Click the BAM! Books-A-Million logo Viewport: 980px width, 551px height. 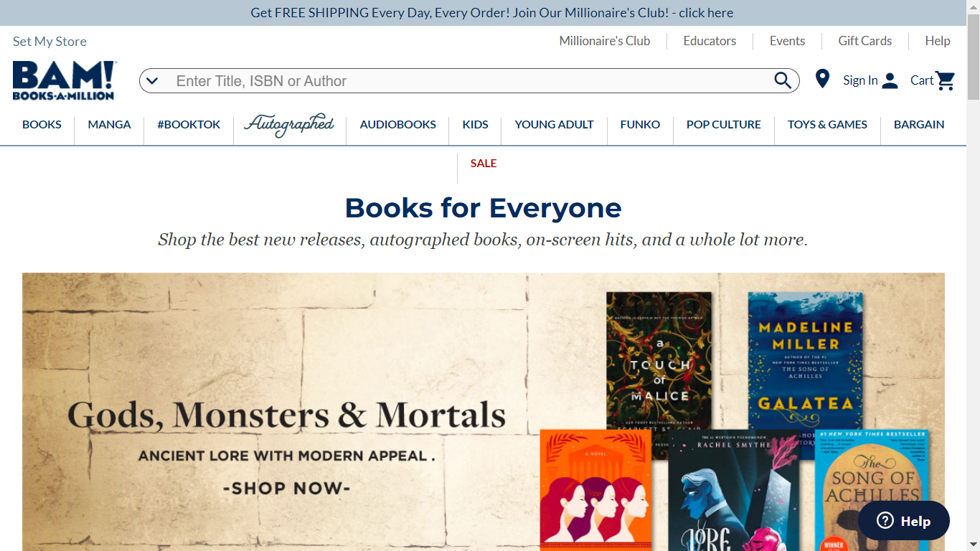64,80
